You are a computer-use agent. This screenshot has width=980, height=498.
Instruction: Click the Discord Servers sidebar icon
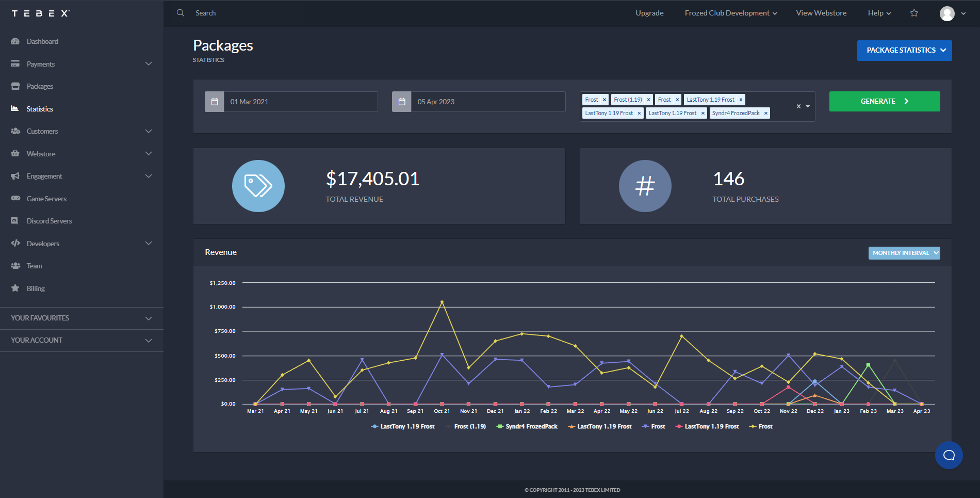pyautogui.click(x=15, y=221)
